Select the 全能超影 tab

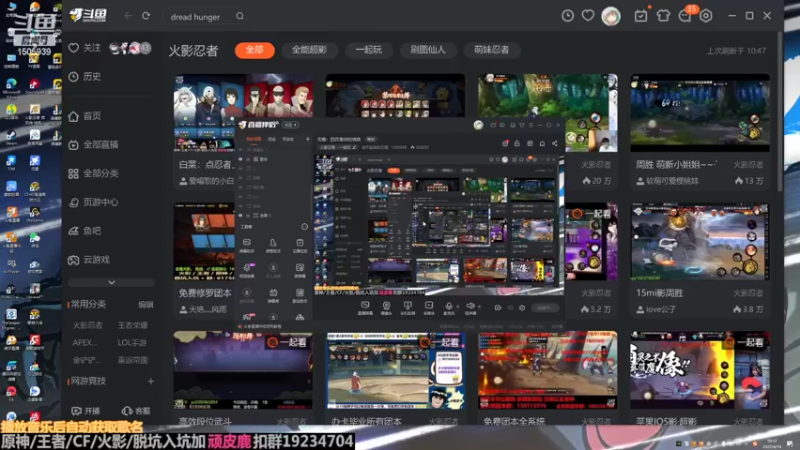point(309,50)
